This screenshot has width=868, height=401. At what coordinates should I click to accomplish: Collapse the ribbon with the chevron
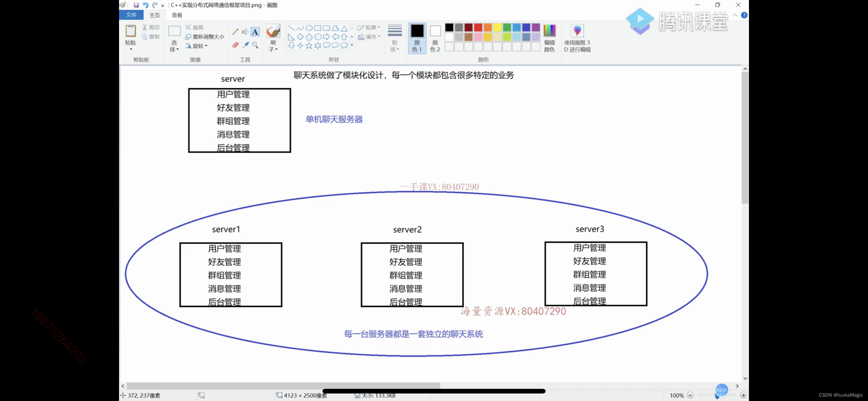[735, 15]
